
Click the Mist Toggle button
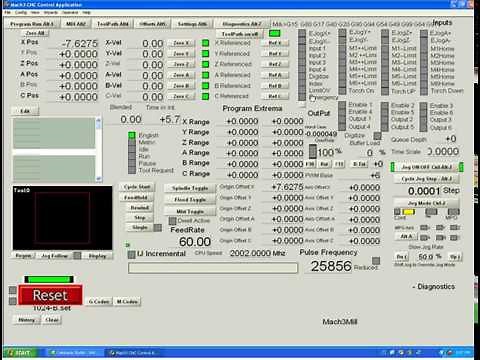pyautogui.click(x=190, y=211)
